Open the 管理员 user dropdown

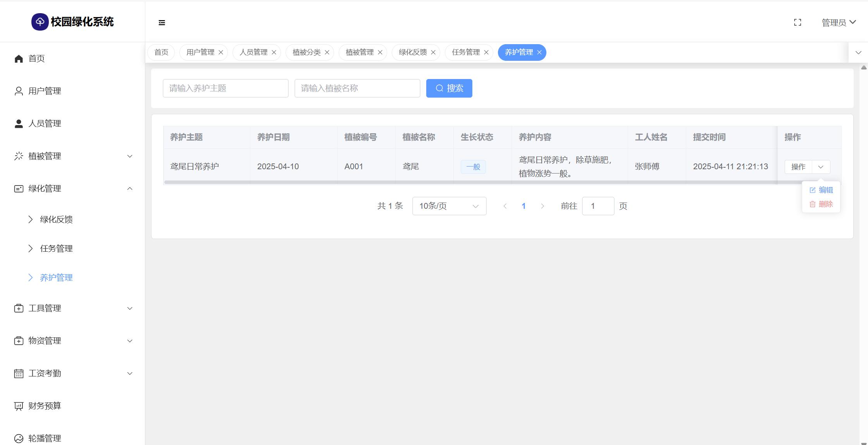point(839,22)
